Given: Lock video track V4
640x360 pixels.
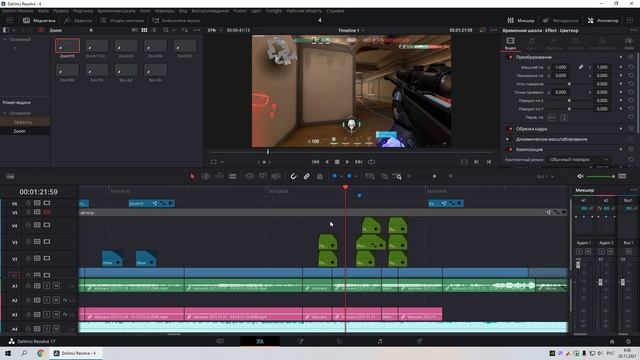Looking at the screenshot, I should click(x=28, y=225).
